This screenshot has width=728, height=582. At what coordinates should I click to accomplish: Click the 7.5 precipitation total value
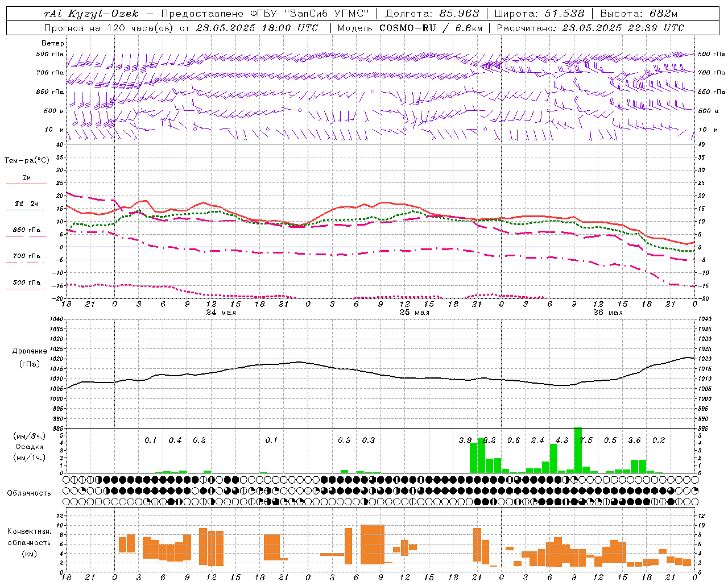coord(586,440)
